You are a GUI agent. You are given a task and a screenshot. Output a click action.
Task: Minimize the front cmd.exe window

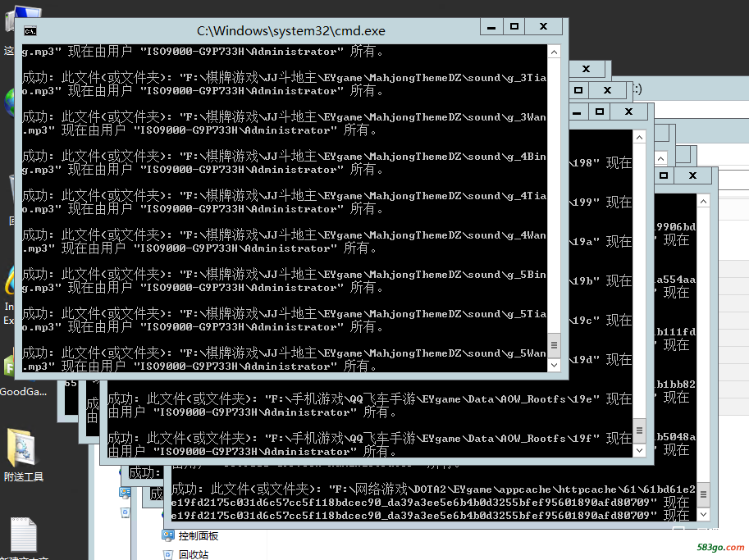click(x=491, y=27)
